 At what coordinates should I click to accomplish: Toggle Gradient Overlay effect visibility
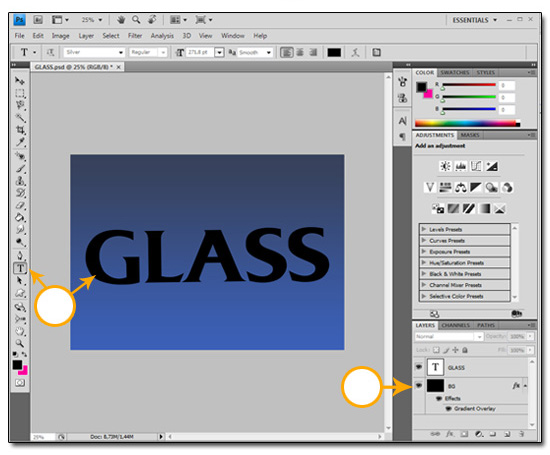[x=448, y=409]
